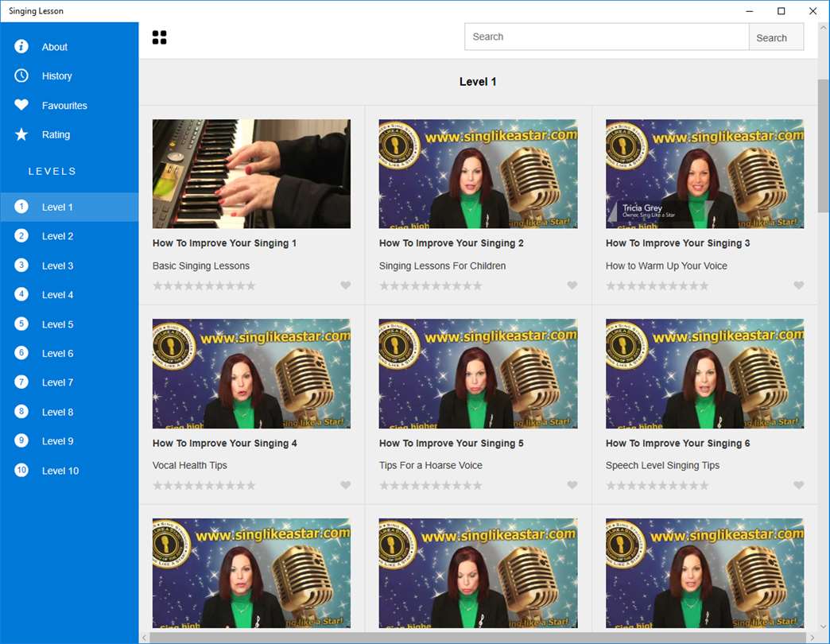The image size is (830, 644).
Task: Play the Tricia Grey captioned video thumbnail
Action: click(704, 173)
